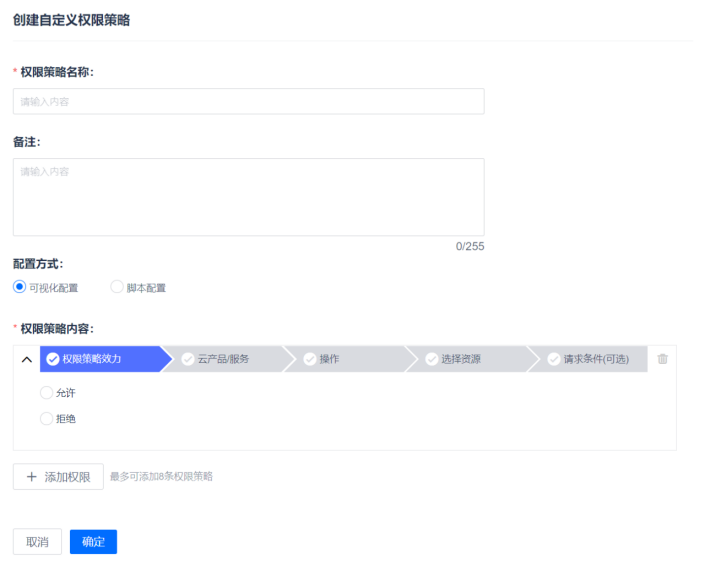Click the checkmark icon on 操作 step

[x=310, y=359]
